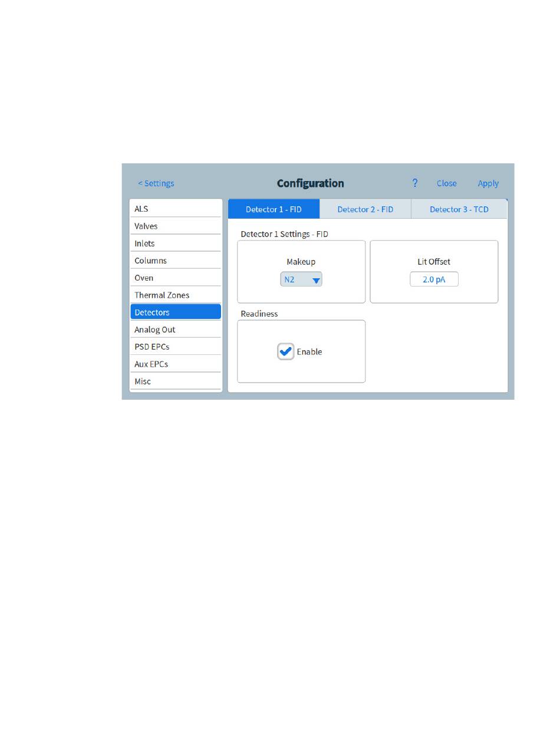This screenshot has height=747, width=560.
Task: Open the Aux EPCs section
Action: pos(176,364)
